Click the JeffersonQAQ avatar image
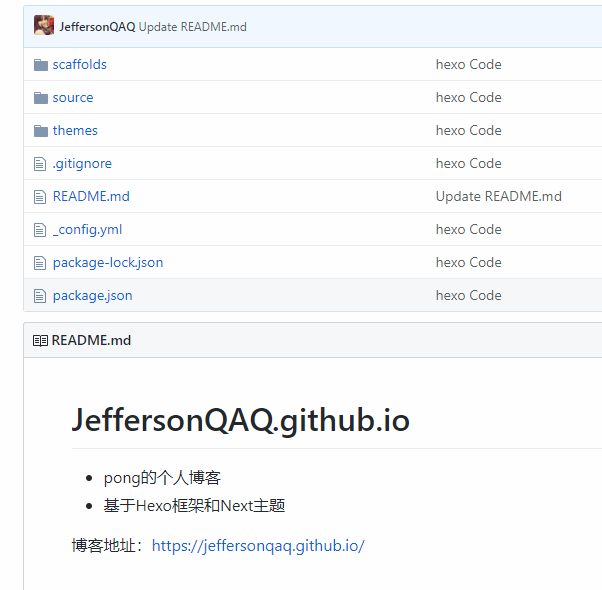 point(44,25)
